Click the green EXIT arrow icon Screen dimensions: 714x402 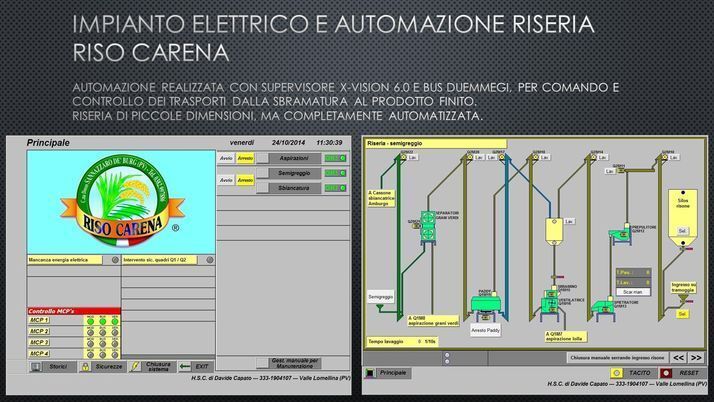[185, 366]
